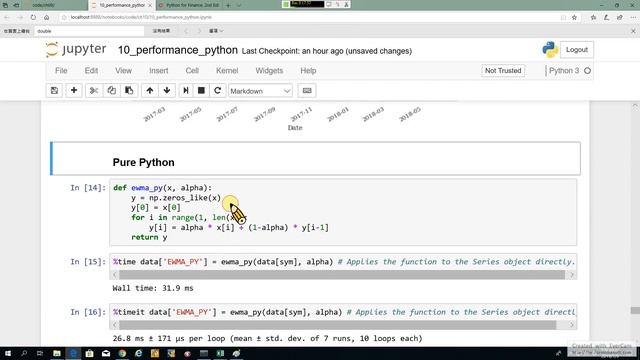Go to previous find result

pyautogui.click(x=186, y=31)
